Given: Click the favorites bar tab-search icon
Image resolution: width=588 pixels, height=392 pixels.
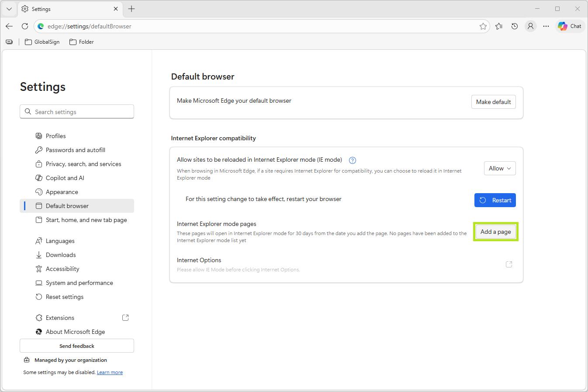Looking at the screenshot, I should 9,42.
